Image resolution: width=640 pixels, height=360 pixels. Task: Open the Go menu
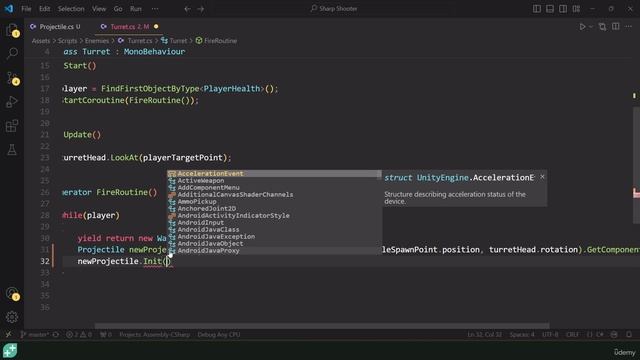pos(118,9)
